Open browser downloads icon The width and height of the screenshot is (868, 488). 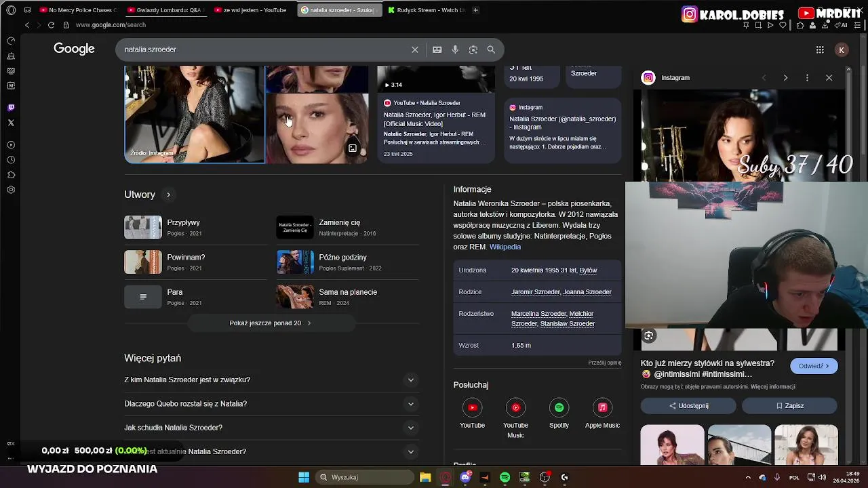coord(825,25)
